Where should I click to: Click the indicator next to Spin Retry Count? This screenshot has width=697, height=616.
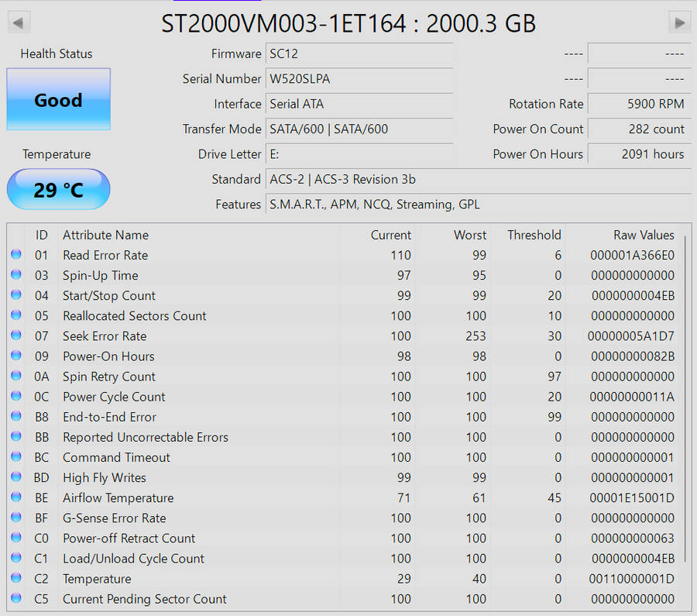[x=16, y=375]
